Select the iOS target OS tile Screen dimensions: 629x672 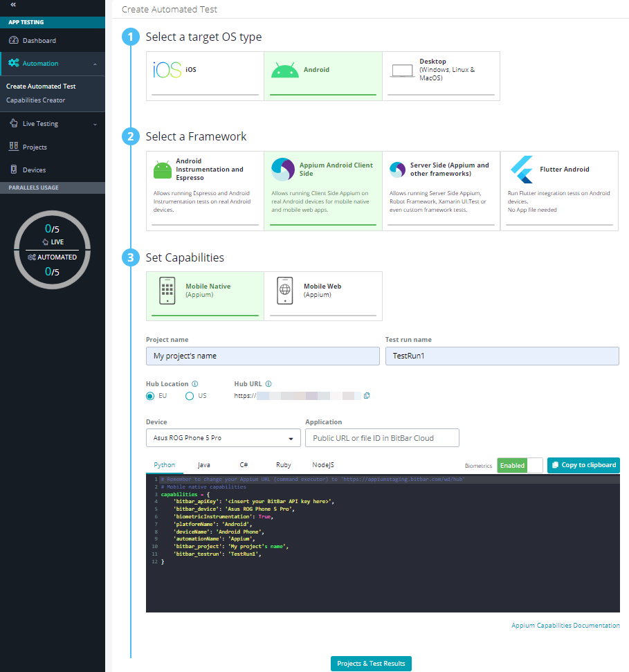tap(204, 71)
